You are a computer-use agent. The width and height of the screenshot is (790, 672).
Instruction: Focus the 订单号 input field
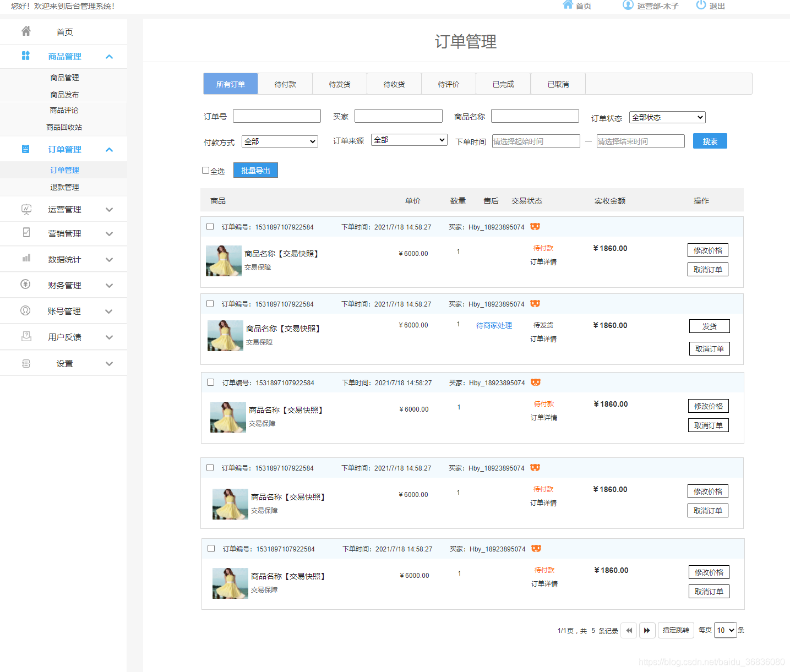[277, 116]
